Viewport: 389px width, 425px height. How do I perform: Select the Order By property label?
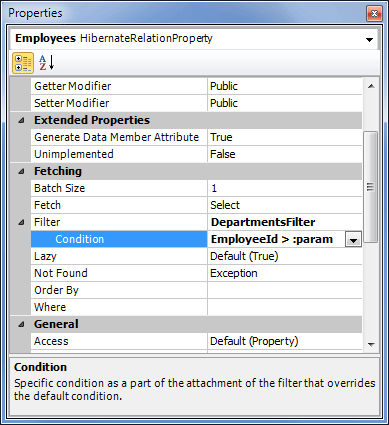pos(56,290)
